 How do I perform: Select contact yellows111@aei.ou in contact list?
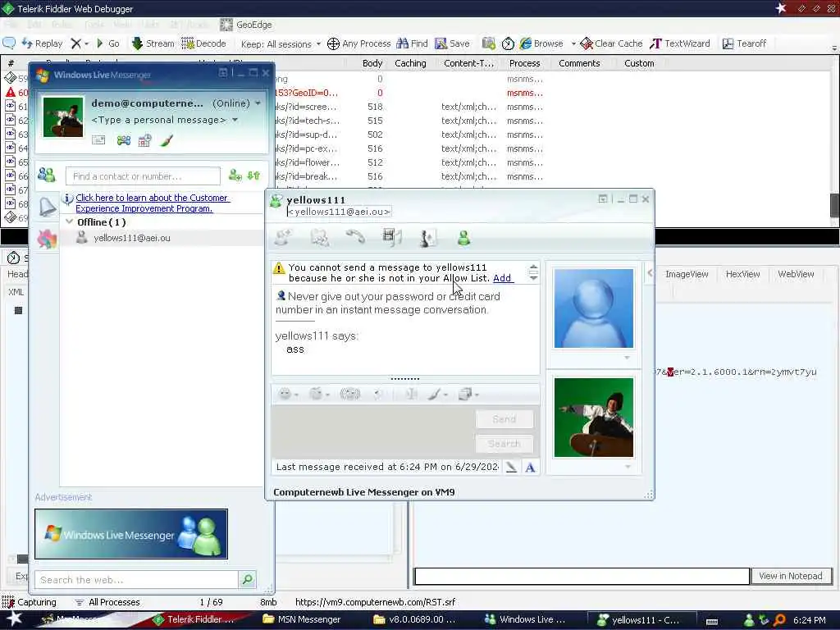(x=132, y=238)
